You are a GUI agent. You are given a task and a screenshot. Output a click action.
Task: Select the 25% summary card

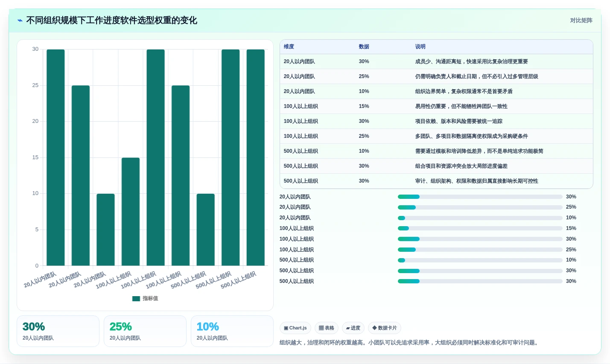(x=145, y=331)
